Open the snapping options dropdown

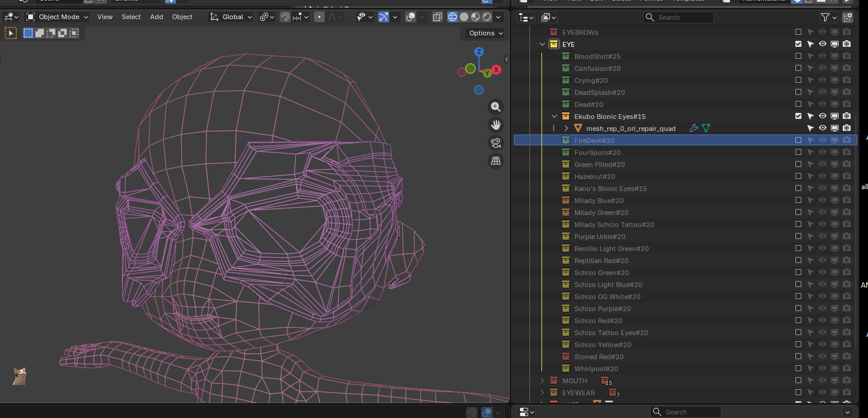click(301, 17)
